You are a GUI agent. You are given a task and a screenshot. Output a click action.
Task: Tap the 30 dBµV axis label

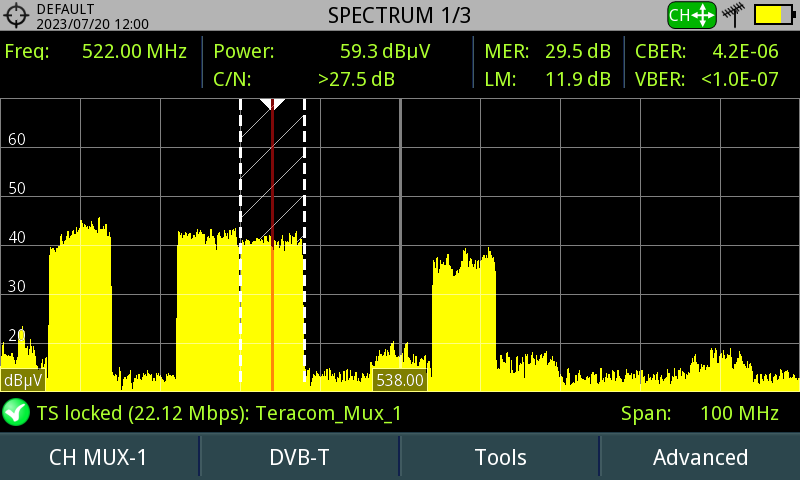point(17,286)
